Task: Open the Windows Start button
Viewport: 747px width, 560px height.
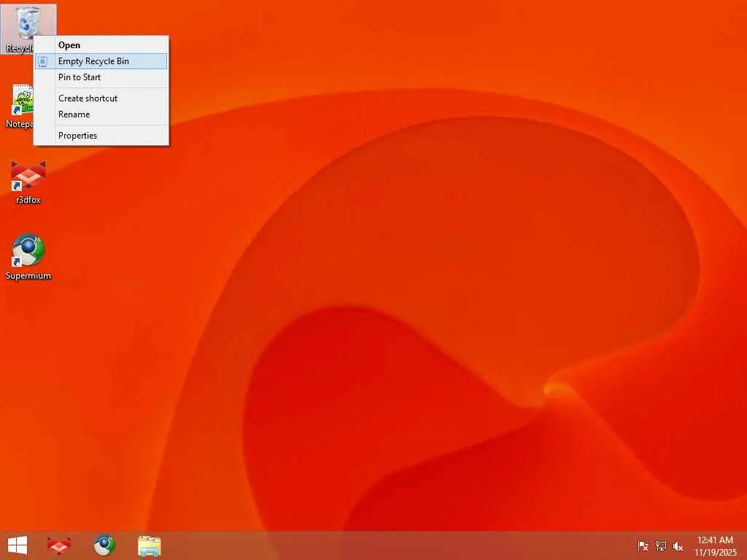Action: (18, 545)
